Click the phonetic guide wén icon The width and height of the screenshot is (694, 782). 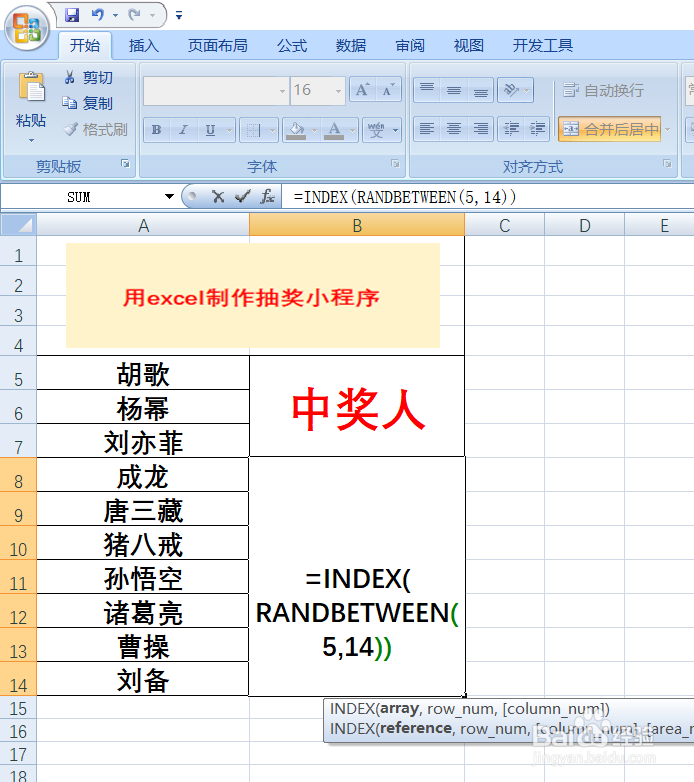[376, 131]
